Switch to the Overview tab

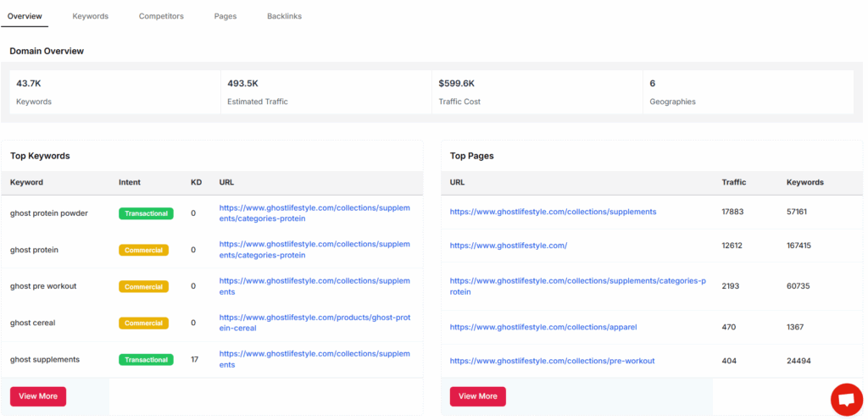click(x=25, y=16)
